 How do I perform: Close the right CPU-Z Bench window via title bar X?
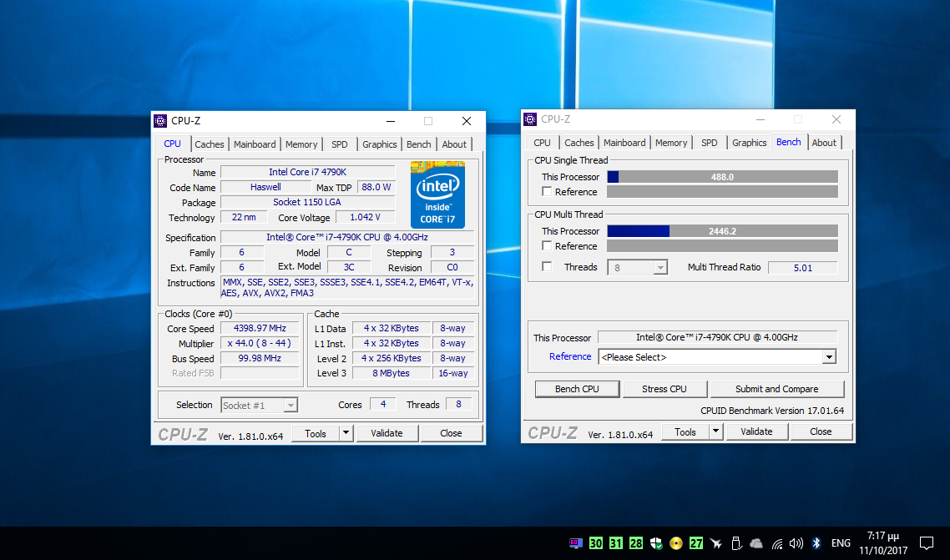[836, 119]
